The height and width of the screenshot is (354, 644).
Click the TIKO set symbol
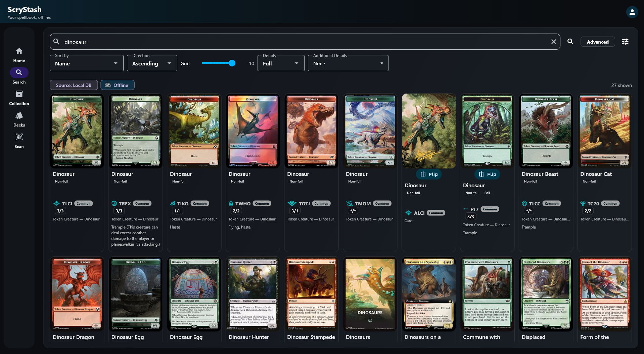coord(173,203)
